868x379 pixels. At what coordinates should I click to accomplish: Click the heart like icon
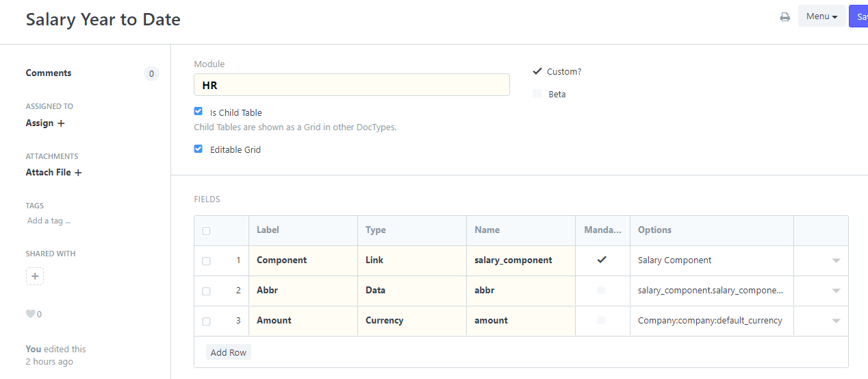[30, 314]
